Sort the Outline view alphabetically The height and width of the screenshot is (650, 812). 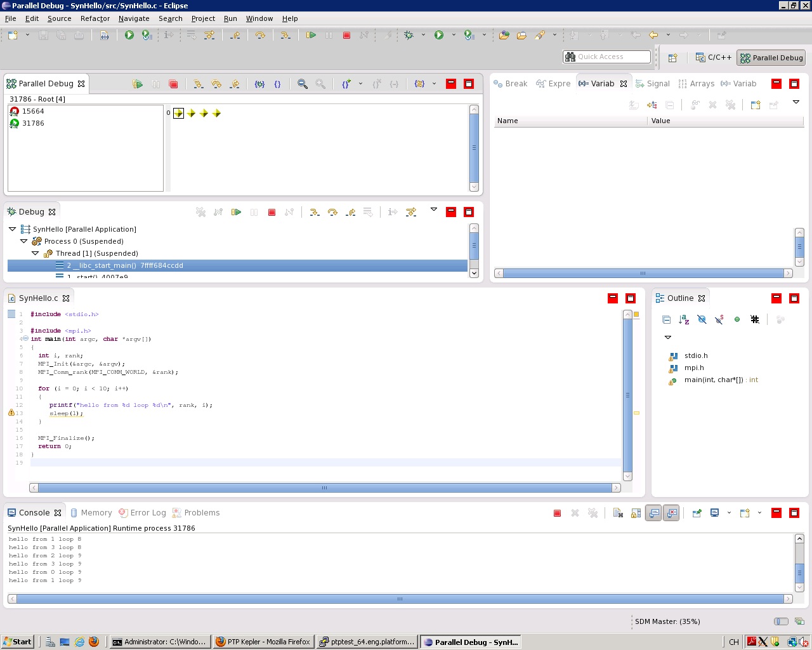pos(684,320)
